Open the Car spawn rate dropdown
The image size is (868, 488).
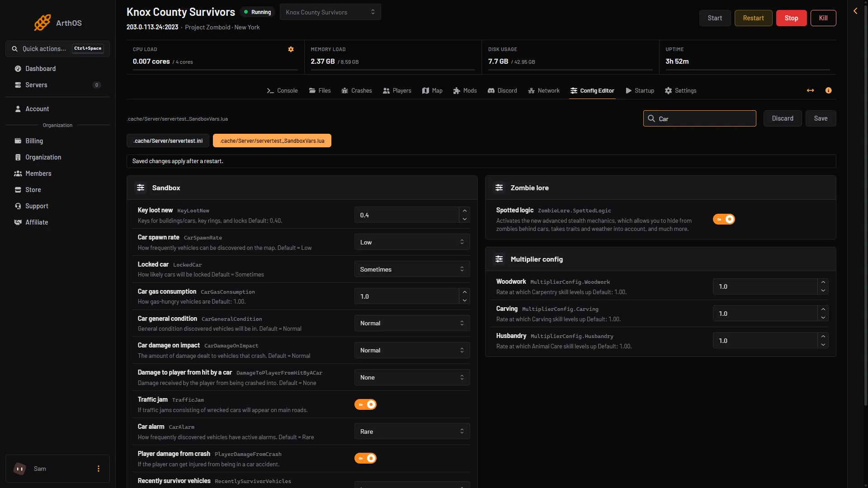tap(412, 242)
